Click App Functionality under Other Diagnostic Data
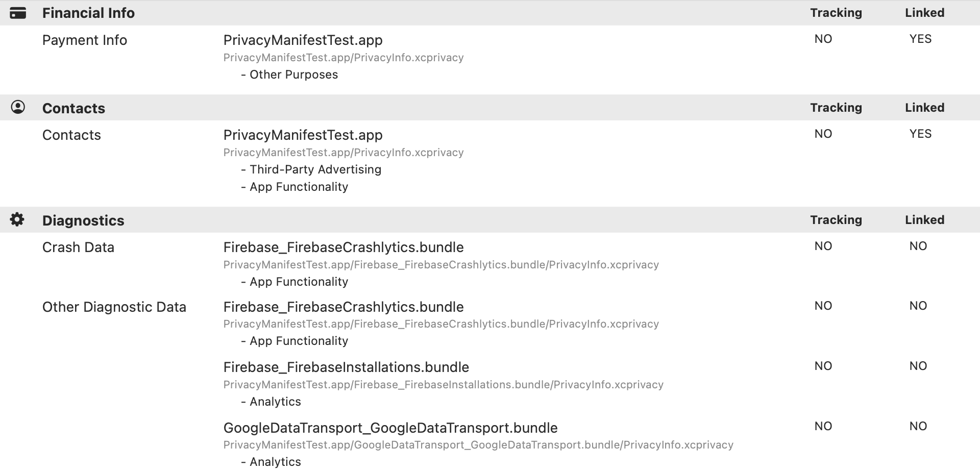 tap(295, 341)
